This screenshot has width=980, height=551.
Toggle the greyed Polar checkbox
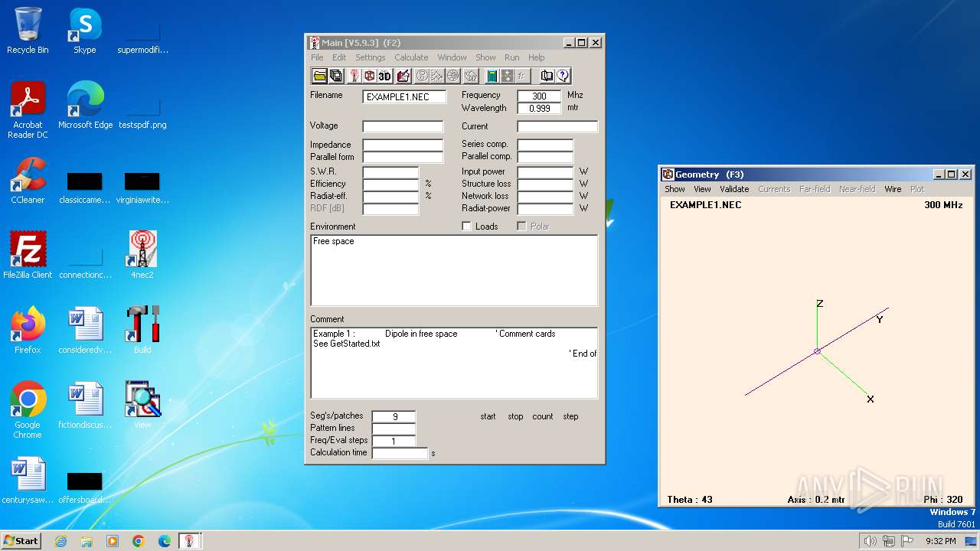click(521, 227)
